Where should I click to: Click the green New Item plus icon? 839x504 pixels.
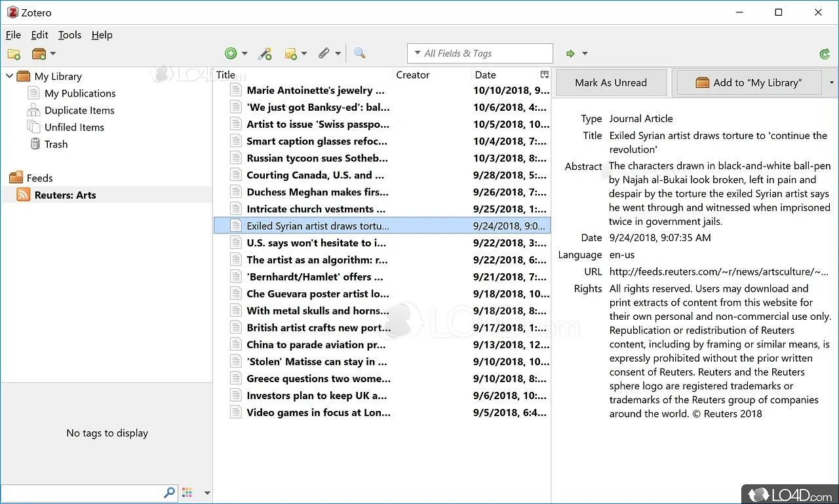(x=231, y=54)
